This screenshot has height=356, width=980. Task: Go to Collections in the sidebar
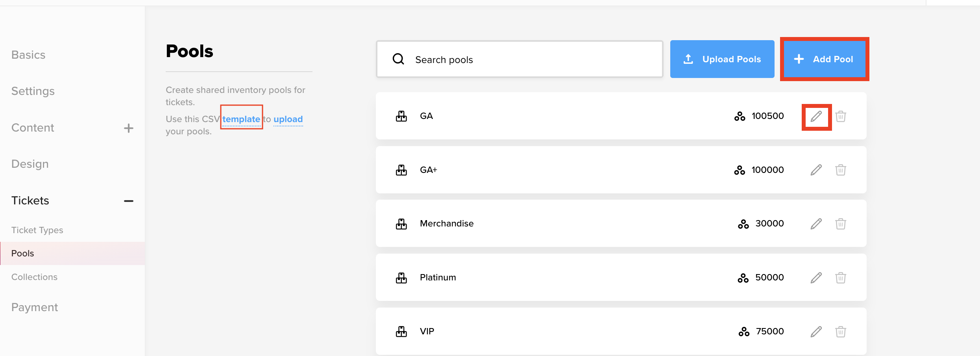[34, 277]
